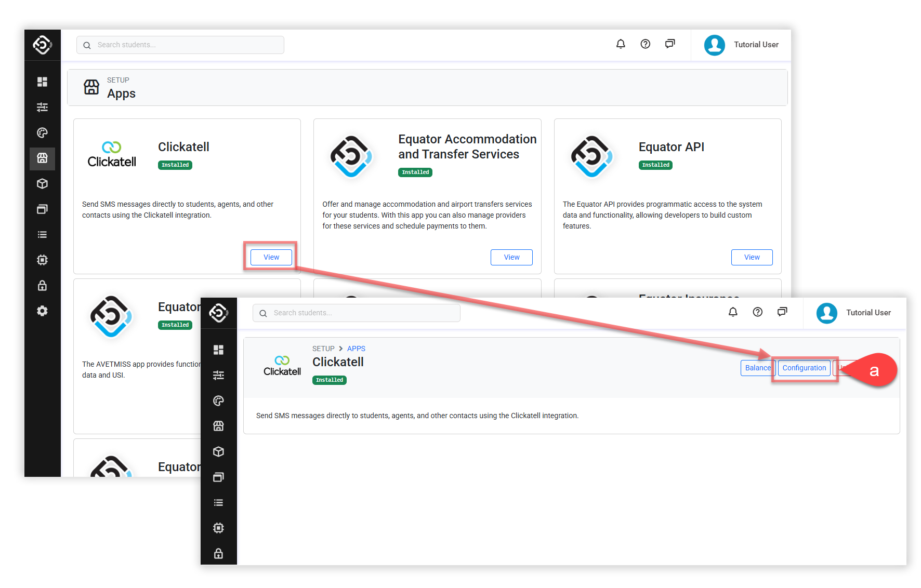Open the Tutorial User profile on the Clickatell page

click(854, 313)
